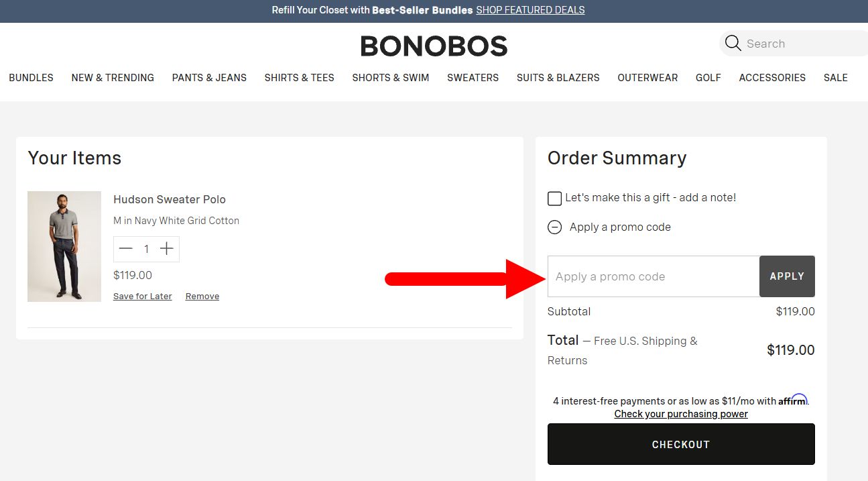Tick the gift note checkbox
This screenshot has width=868, height=481.
[554, 199]
